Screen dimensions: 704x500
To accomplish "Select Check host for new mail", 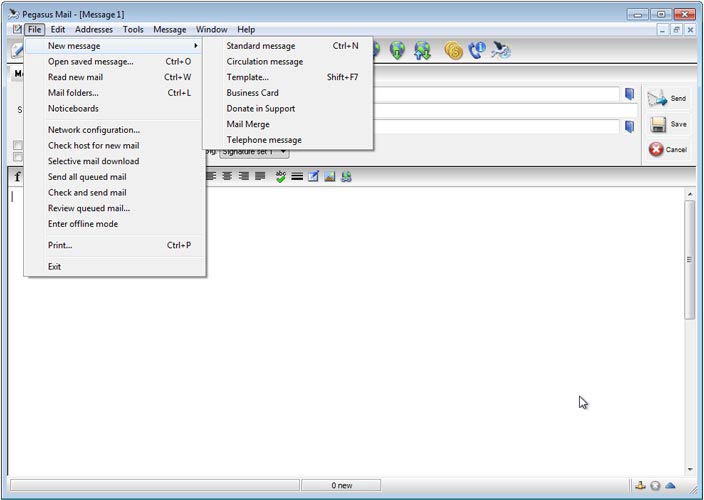I will pos(93,145).
